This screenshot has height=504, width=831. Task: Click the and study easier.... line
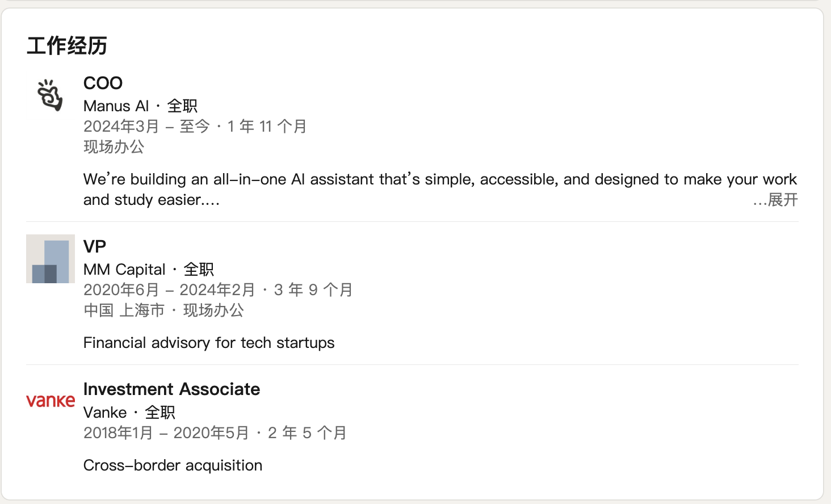point(151,200)
